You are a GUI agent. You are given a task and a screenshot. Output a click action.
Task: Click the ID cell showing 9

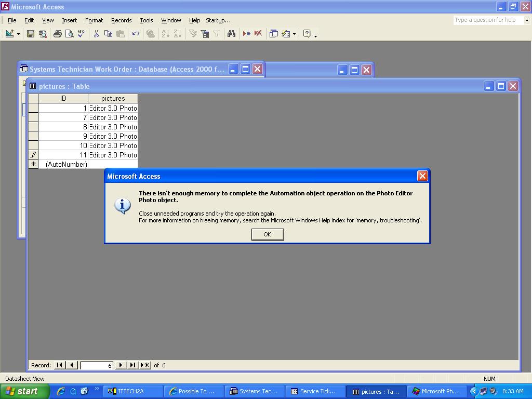(x=63, y=136)
